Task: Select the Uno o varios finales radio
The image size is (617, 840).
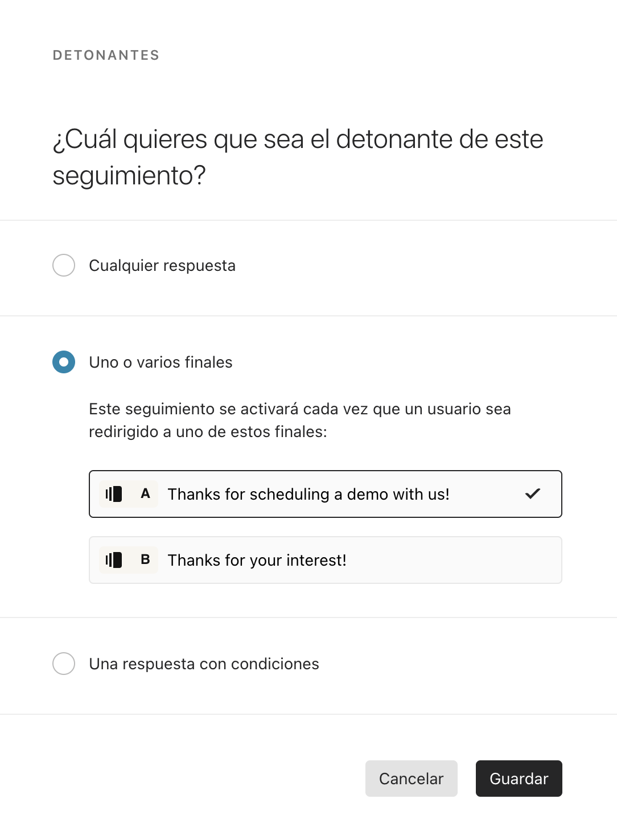Action: pos(64,362)
